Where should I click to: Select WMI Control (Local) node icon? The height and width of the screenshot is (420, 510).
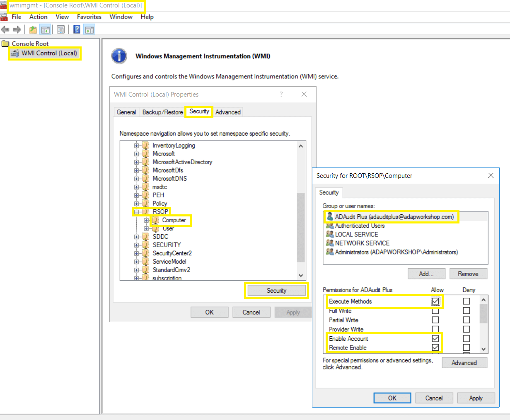pos(15,53)
